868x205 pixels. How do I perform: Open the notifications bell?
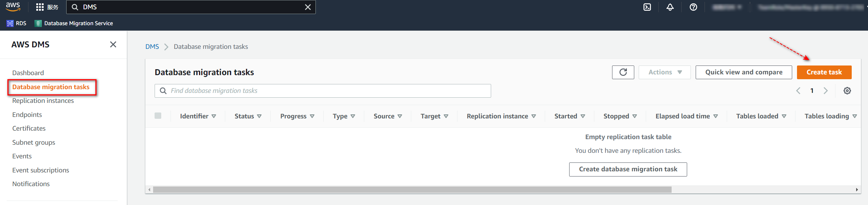pos(670,7)
